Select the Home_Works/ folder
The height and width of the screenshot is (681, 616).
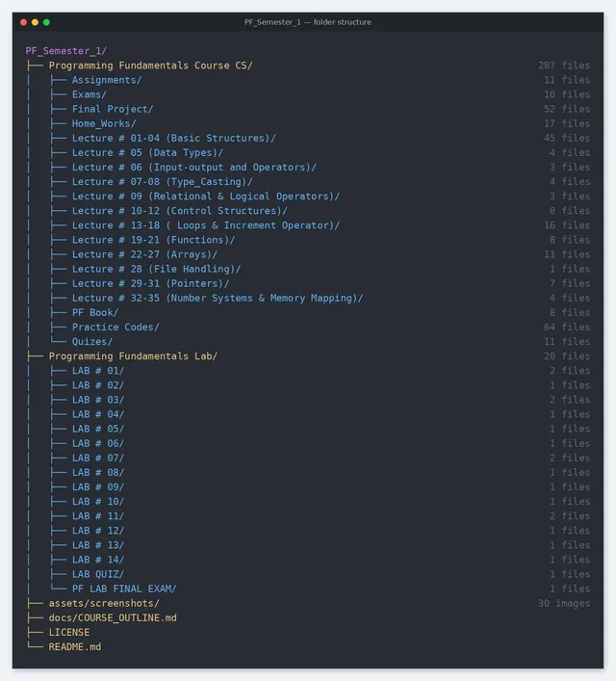pos(104,124)
